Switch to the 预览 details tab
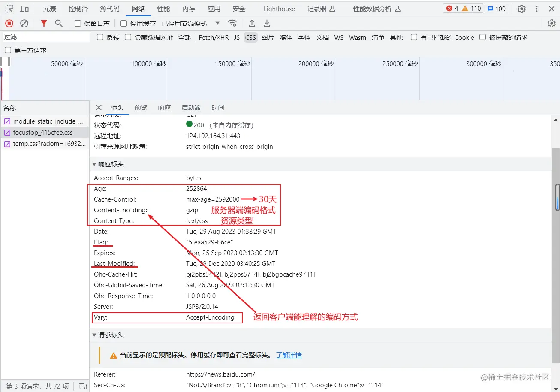 coord(141,108)
